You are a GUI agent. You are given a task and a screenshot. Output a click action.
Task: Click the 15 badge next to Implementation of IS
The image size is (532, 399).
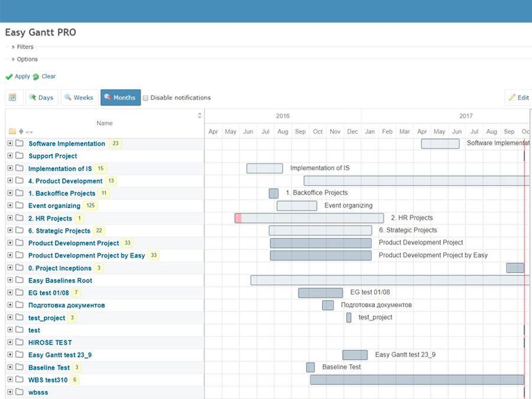[100, 168]
